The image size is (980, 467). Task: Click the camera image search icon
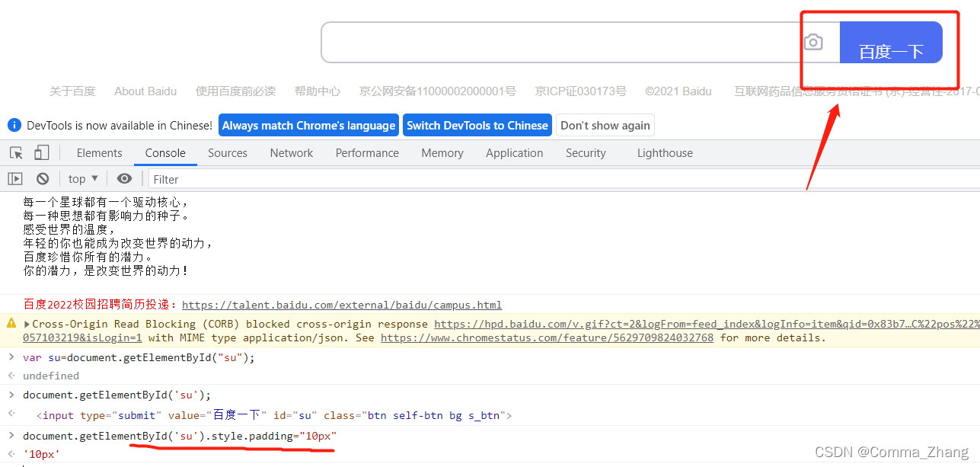click(x=813, y=42)
